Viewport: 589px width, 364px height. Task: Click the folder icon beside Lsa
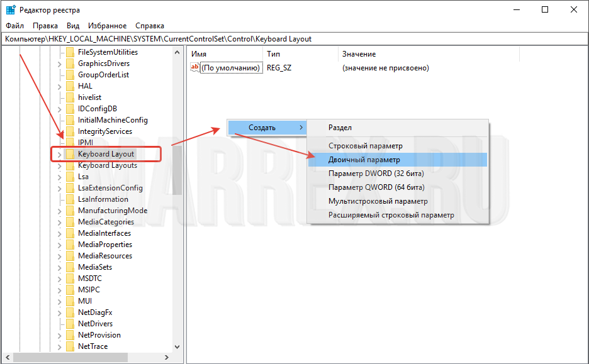pos(70,177)
